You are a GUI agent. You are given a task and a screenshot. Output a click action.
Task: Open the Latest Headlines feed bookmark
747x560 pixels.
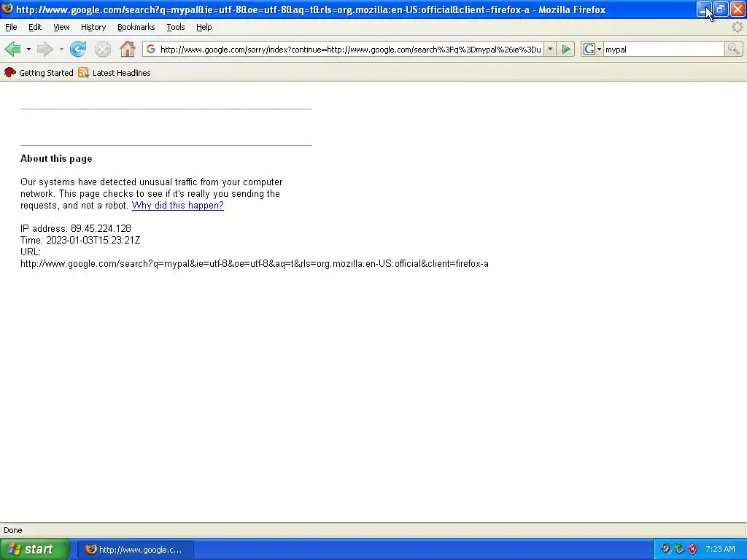tap(115, 73)
